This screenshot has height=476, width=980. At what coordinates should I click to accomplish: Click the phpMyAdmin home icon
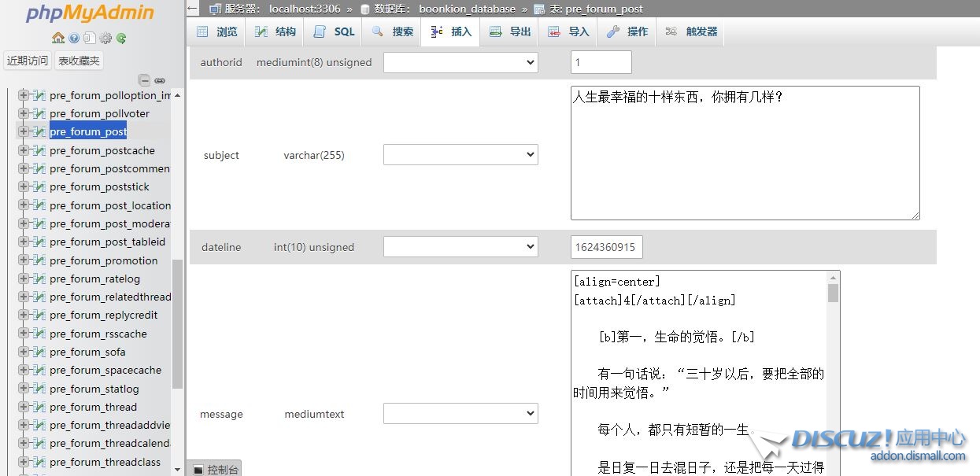pos(57,38)
